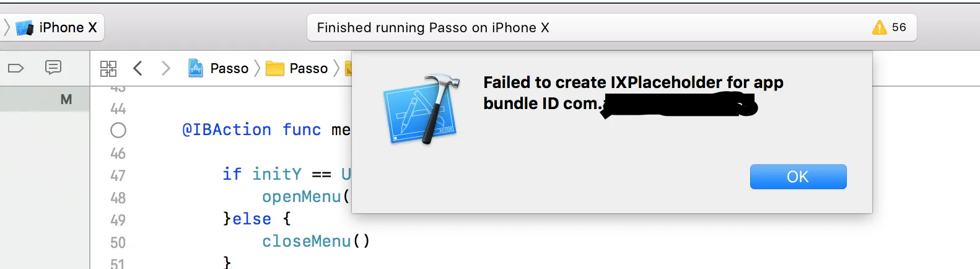Open the breakpoint navigator tab icon
Viewport: 980px width, 269px height.
coord(15,68)
